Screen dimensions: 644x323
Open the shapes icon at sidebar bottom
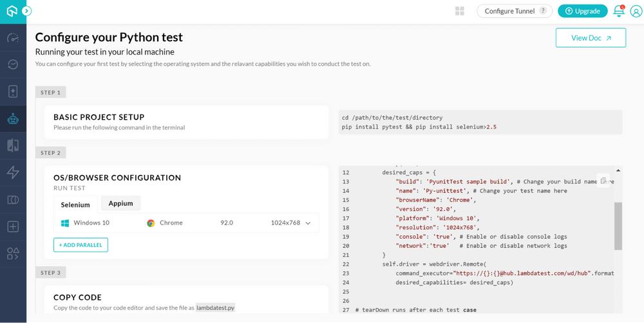(x=13, y=254)
